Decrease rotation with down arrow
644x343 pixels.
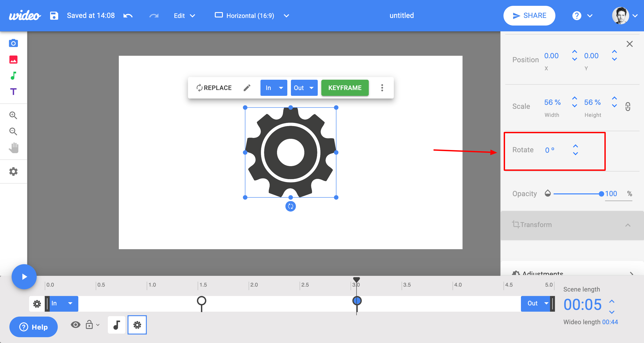tap(575, 154)
